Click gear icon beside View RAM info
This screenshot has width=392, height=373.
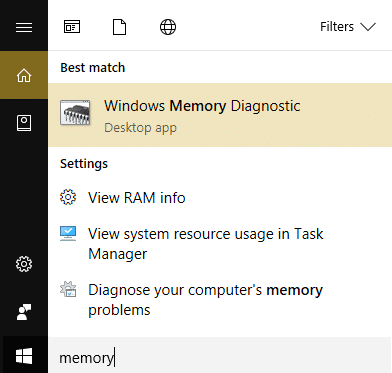tap(68, 197)
